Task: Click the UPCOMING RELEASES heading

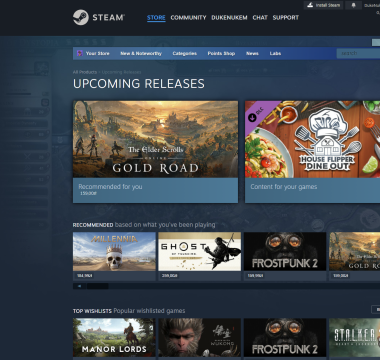Action: (139, 84)
